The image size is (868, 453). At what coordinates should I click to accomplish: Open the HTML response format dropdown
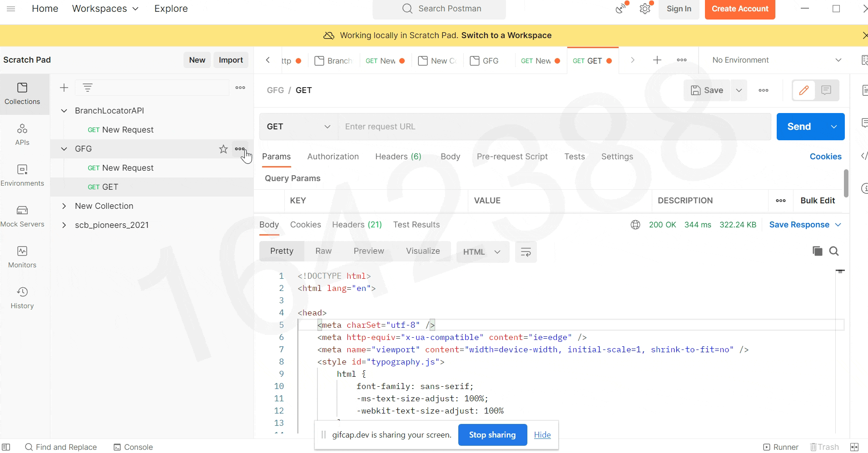click(x=482, y=252)
